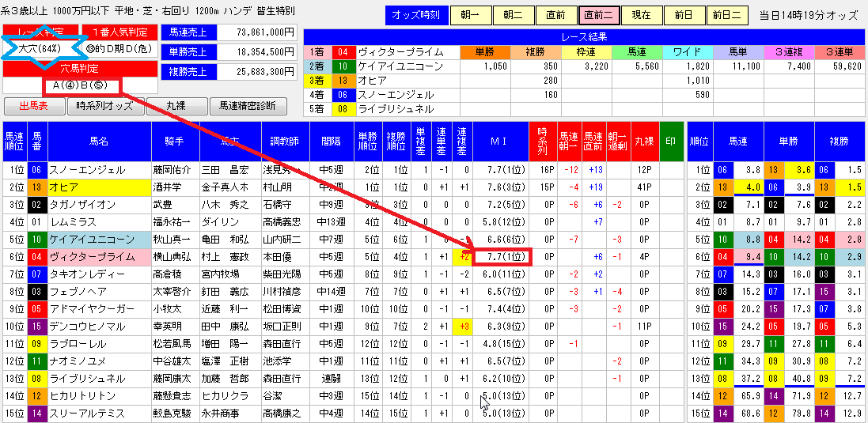Click the 59,620 trifecta payout value
Viewport: 868px width, 423px height.
pyautogui.click(x=840, y=66)
